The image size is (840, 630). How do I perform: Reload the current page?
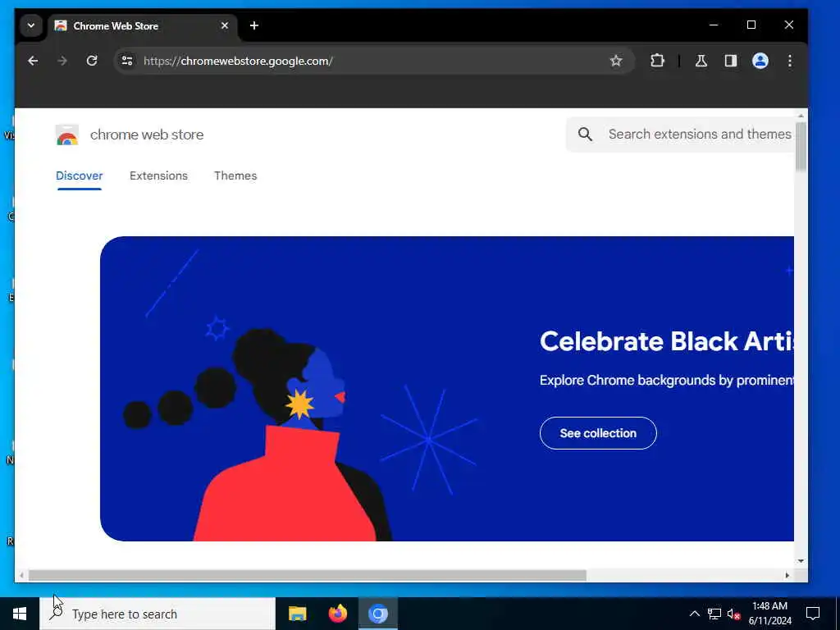pos(92,61)
